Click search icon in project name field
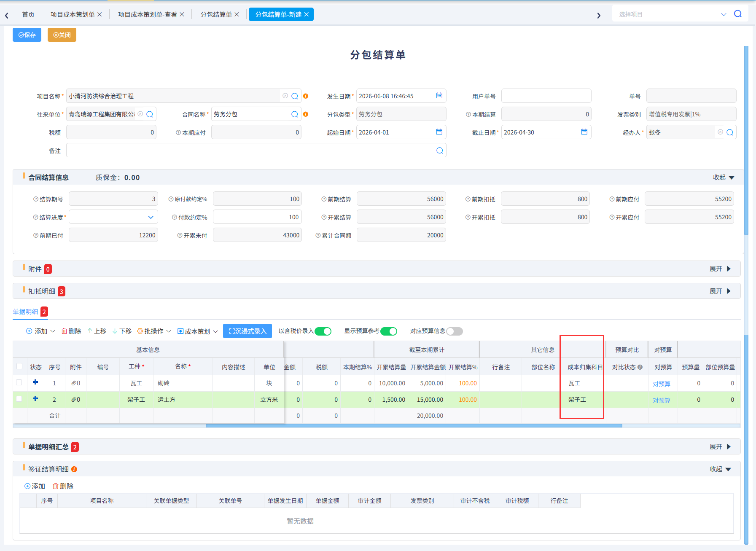This screenshot has width=756, height=551. (295, 96)
